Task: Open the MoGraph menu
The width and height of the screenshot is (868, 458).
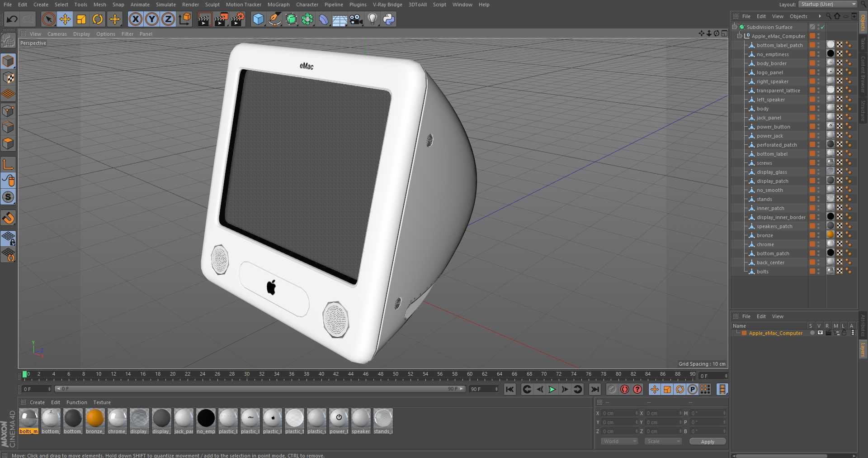Action: 278,5
